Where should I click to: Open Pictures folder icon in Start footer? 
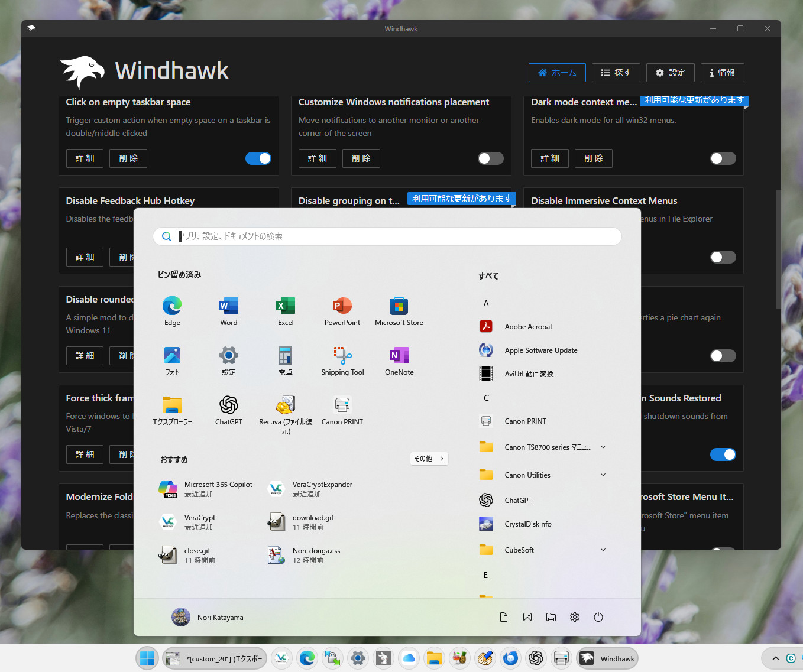(x=527, y=617)
